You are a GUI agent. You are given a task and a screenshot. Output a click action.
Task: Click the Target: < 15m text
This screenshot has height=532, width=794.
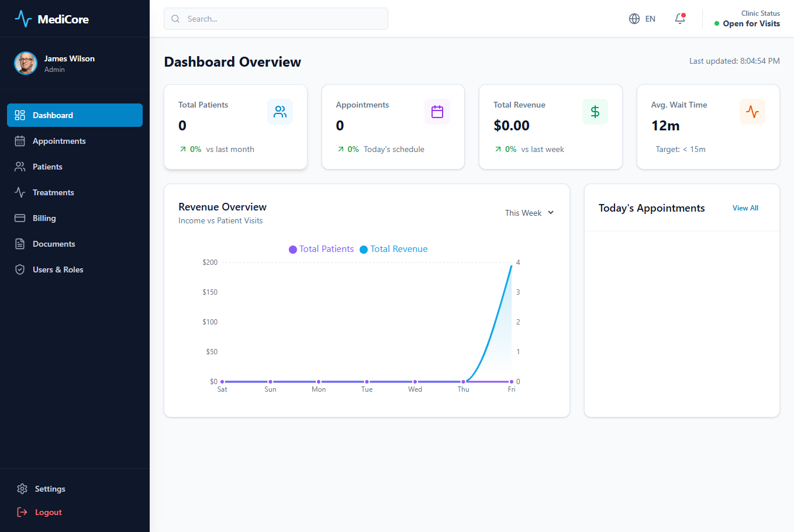[x=681, y=150]
